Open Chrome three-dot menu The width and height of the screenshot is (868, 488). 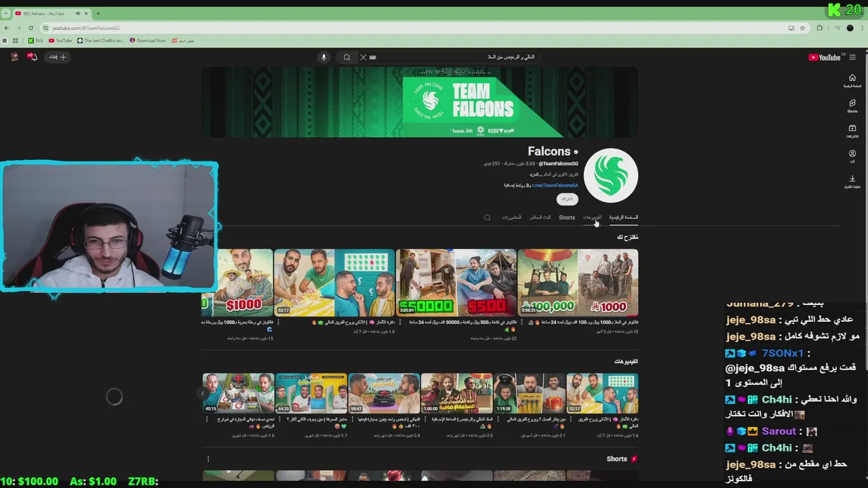coord(861,28)
